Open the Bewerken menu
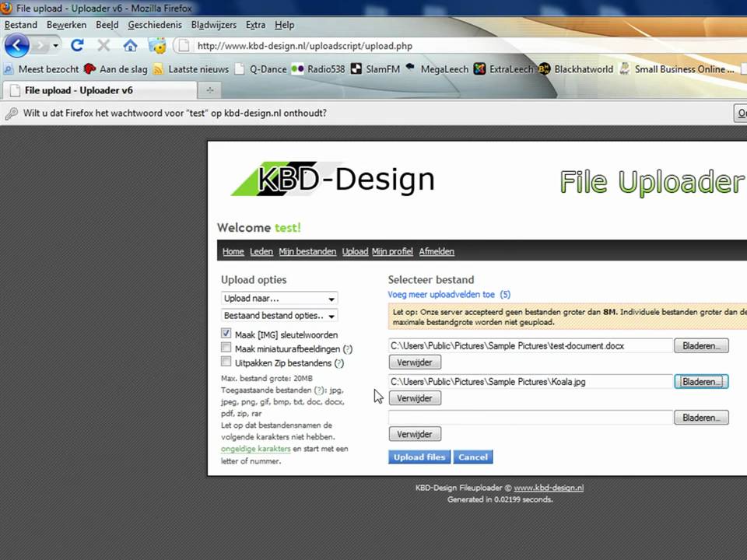Screen dimensions: 747x560 tap(66, 25)
